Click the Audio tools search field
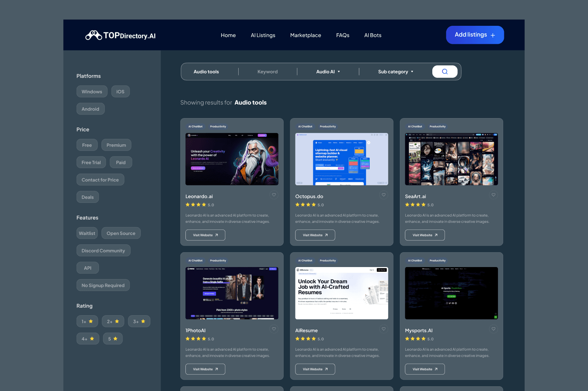Viewport: 588px width, 391px height. (x=206, y=72)
